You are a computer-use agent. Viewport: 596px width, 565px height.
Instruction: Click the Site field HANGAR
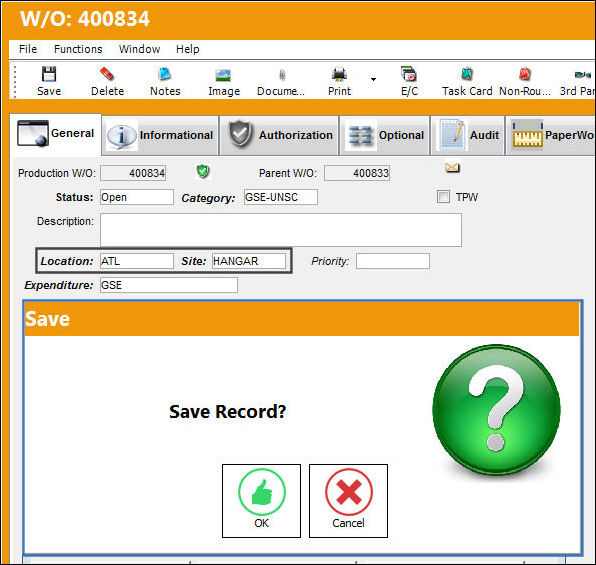point(249,261)
